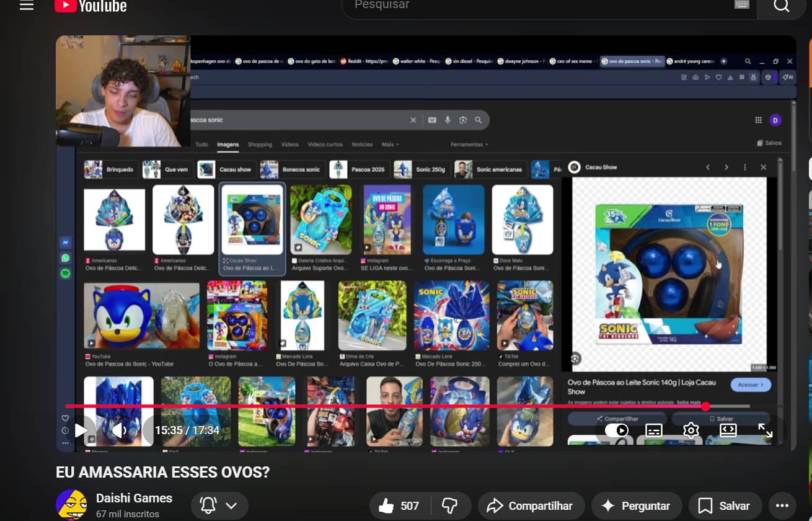The image size is (812, 521).
Task: Open the YouTube guide hamburger menu
Action: pos(26,6)
